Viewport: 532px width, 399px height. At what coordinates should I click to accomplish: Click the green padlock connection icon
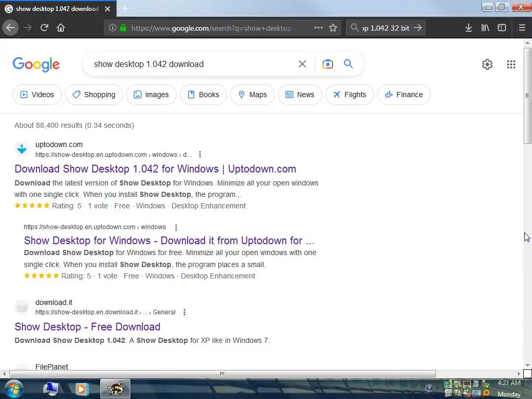[x=123, y=28]
